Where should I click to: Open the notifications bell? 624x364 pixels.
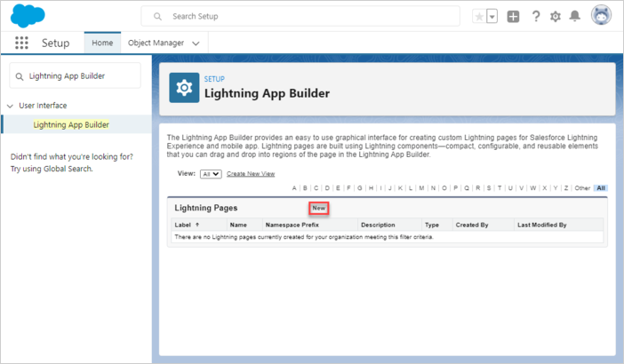pyautogui.click(x=575, y=17)
